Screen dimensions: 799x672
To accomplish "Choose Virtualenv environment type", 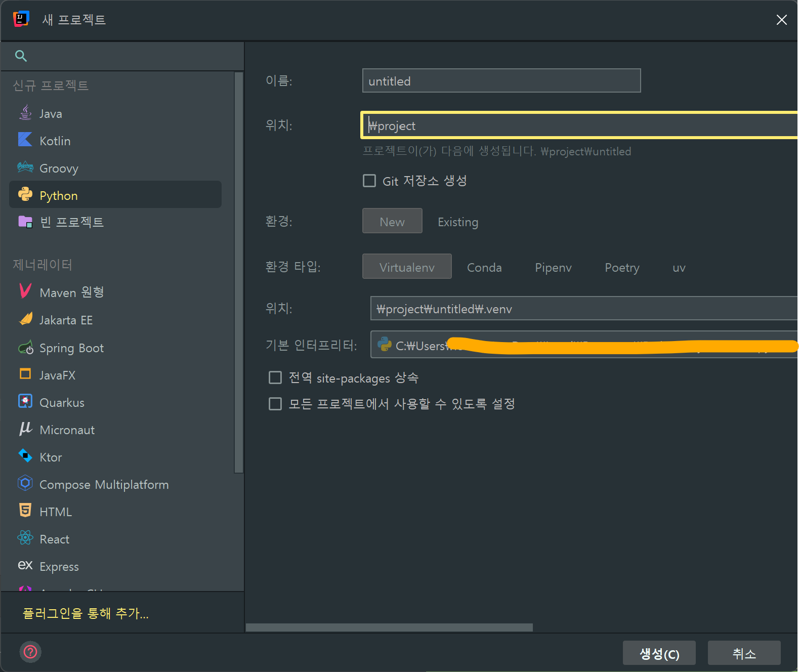I will (407, 267).
